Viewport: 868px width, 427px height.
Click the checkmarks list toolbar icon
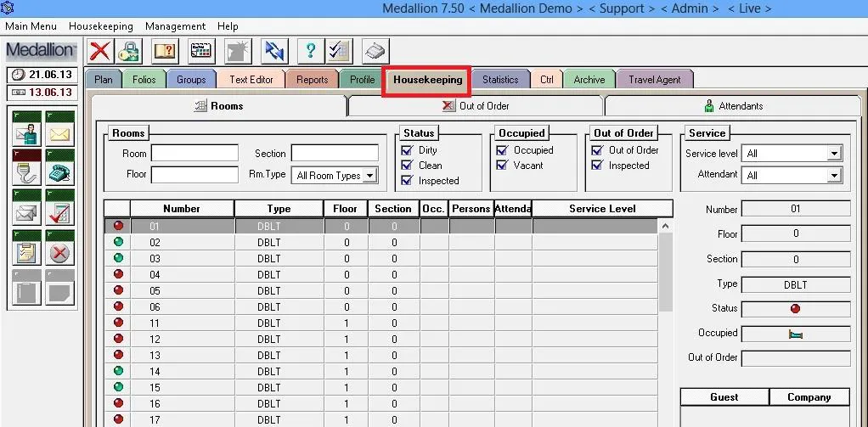point(339,52)
